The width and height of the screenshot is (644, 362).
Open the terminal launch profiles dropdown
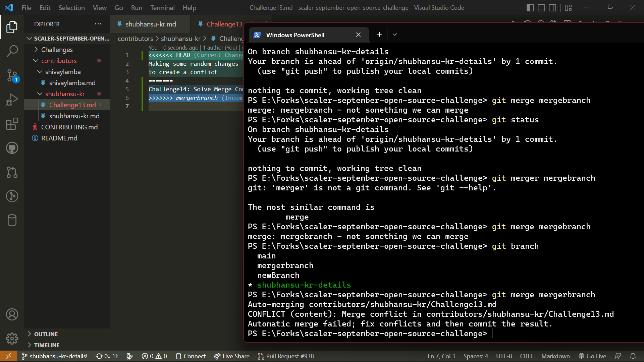point(395,35)
